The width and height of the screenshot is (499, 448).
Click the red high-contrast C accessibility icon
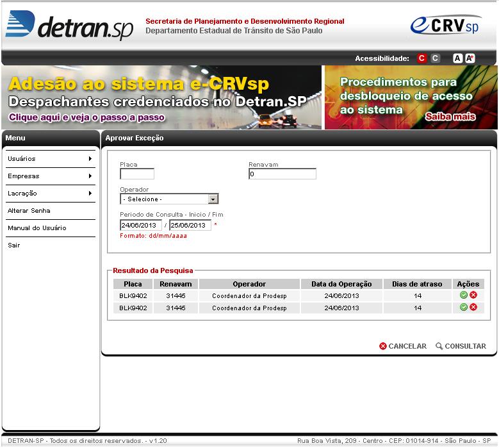tap(421, 58)
